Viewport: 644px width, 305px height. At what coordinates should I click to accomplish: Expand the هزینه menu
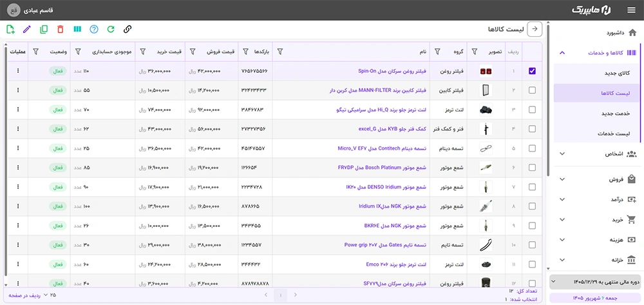tap(562, 240)
